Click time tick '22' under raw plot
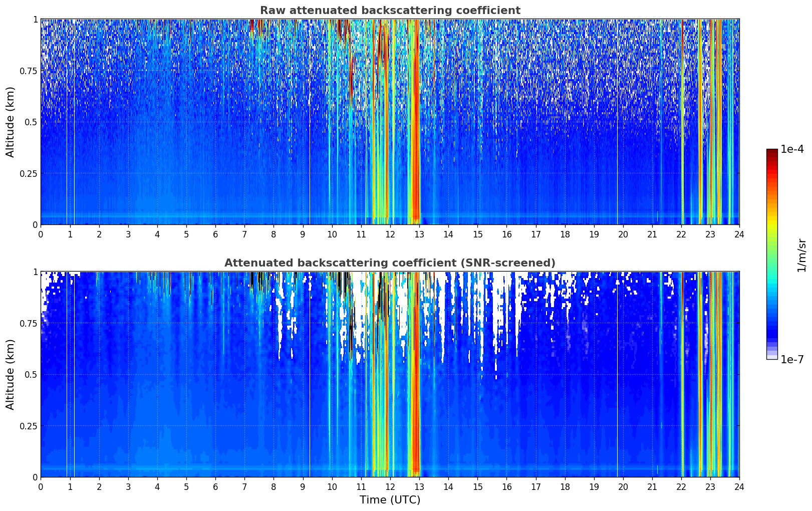This screenshot has width=812, height=511. tap(681, 234)
